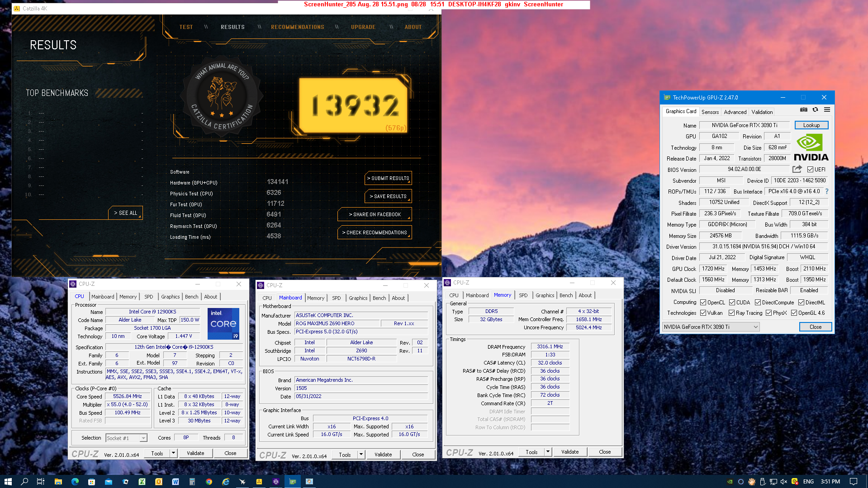
Task: Click the GPU-Z refresh icon
Action: pyautogui.click(x=815, y=110)
